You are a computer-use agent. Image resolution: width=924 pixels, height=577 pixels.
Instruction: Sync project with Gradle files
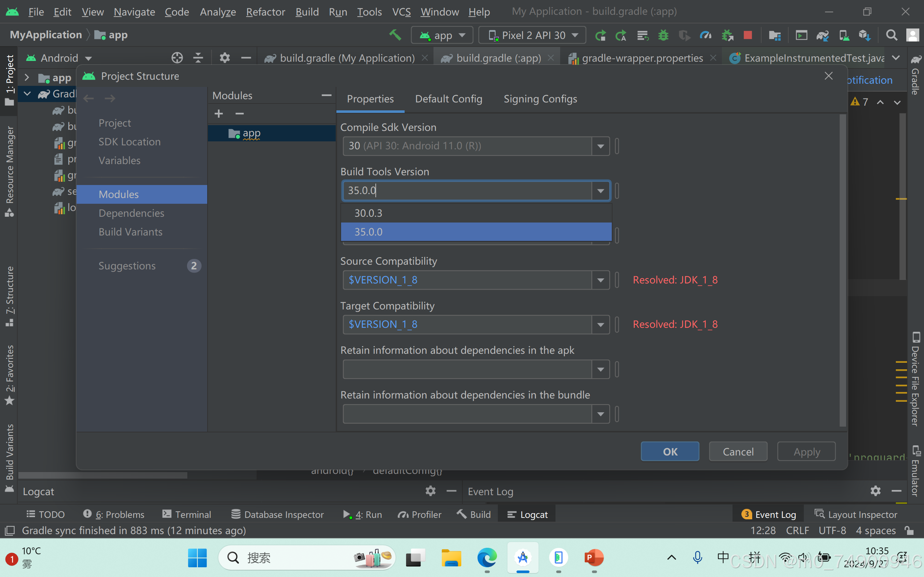pos(823,35)
